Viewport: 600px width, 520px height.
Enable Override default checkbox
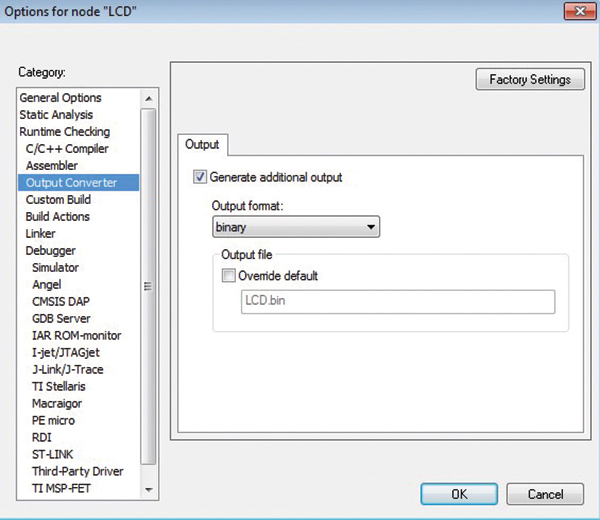[229, 276]
